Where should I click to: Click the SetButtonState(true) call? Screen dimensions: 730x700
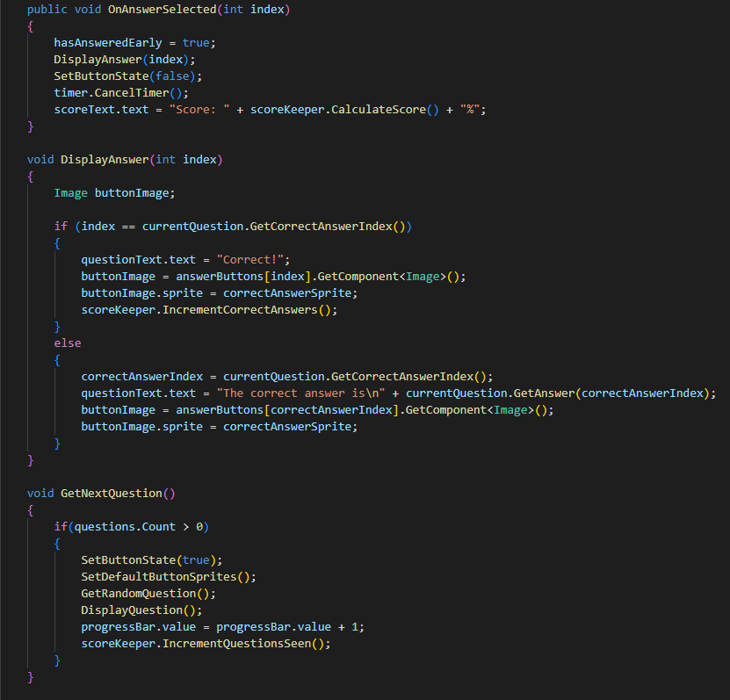pyautogui.click(x=151, y=559)
